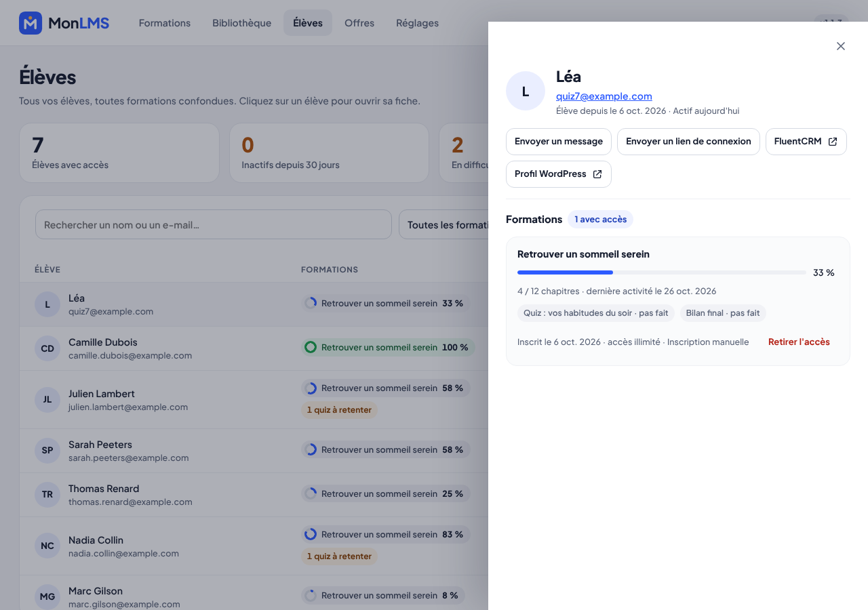Click the MG avatar for Marc Gilson
This screenshot has height=610, width=868.
click(x=47, y=597)
